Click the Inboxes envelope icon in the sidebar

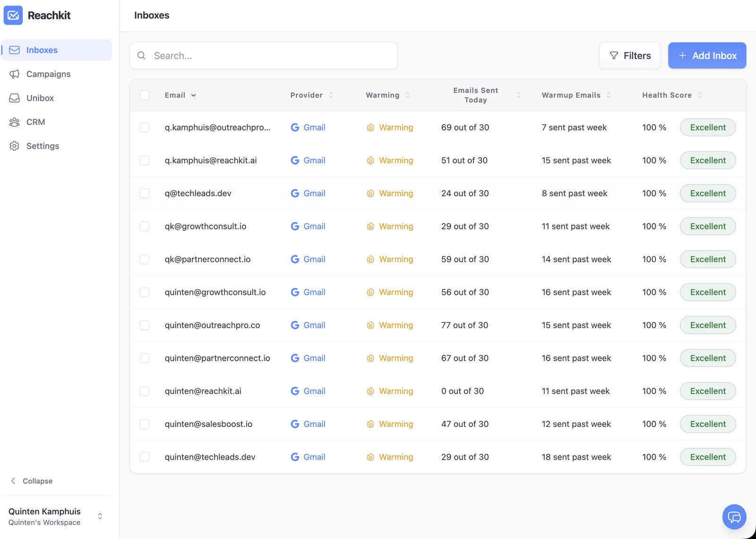click(15, 50)
